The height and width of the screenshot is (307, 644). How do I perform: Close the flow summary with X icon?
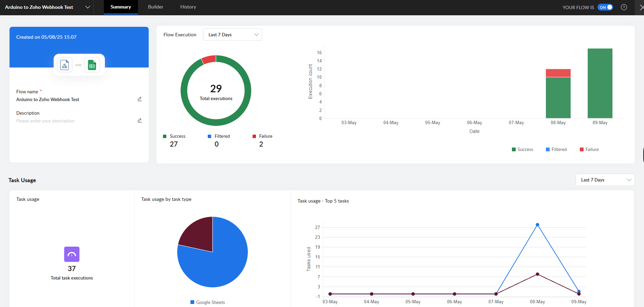tap(641, 7)
